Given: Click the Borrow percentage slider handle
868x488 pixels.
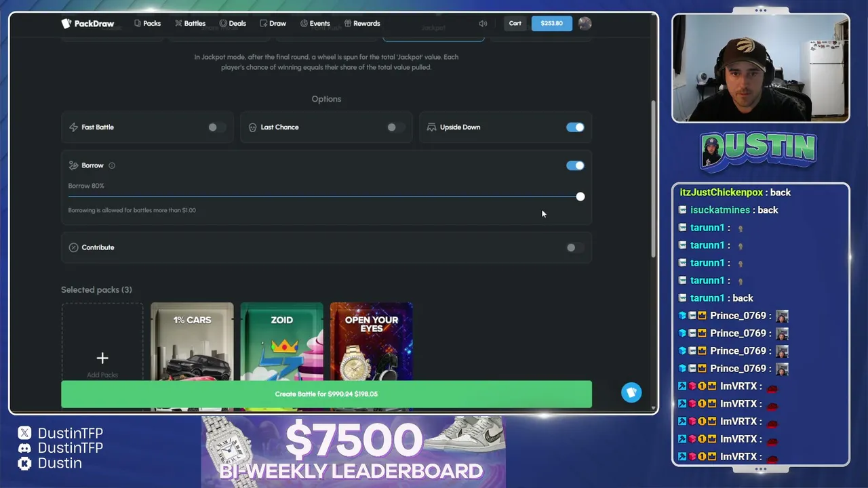Looking at the screenshot, I should point(580,197).
